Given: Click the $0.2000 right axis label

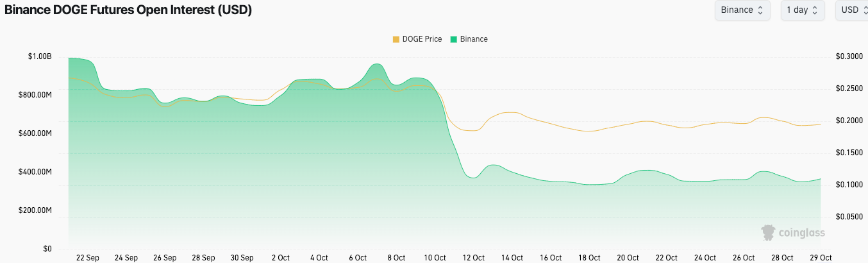Looking at the screenshot, I should coord(849,121).
